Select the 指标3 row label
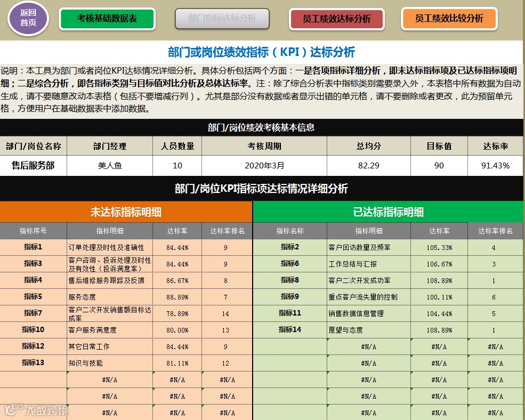Viewport: 525px width, 420px height. (x=33, y=264)
